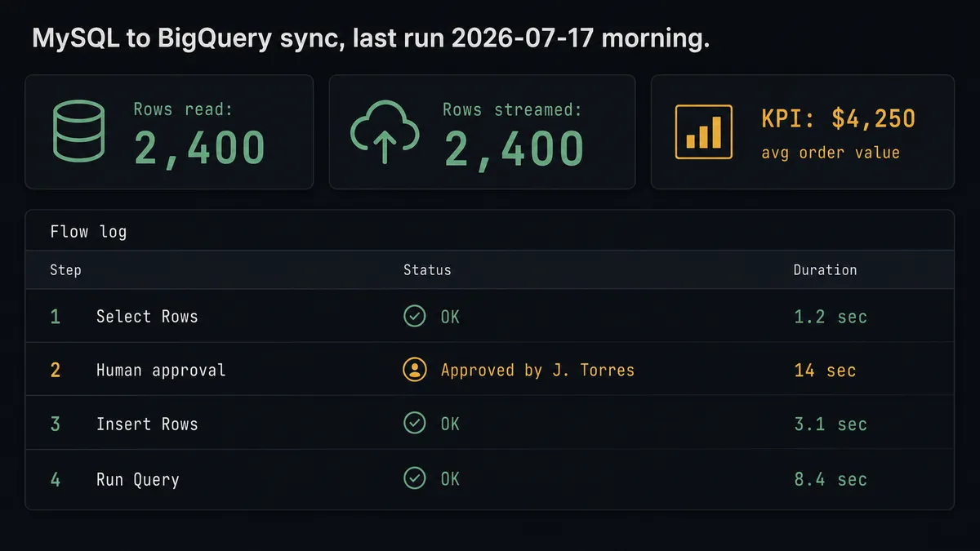980x551 pixels.
Task: Click the '8.4 sec' duration
Action: coord(831,479)
